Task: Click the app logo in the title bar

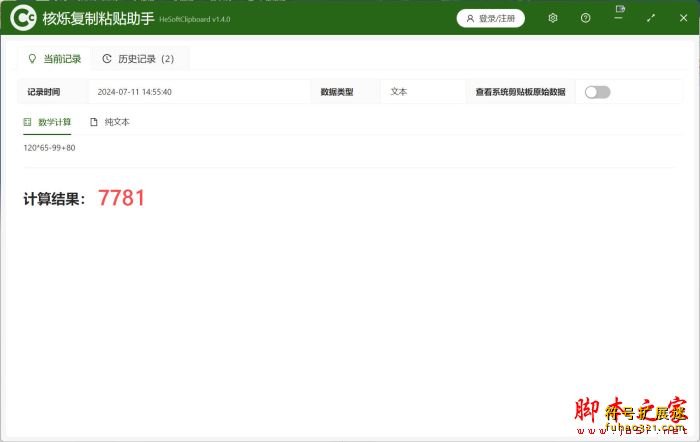Action: (x=23, y=17)
